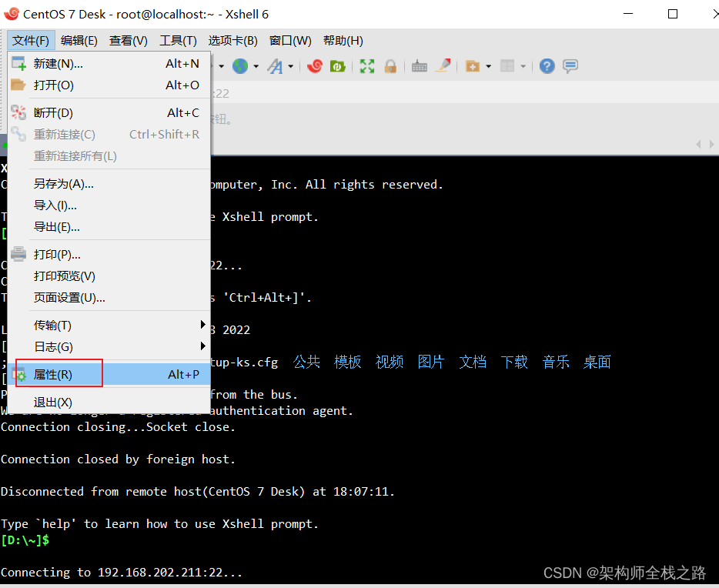Click the Xshell logo in title bar

tap(11, 13)
